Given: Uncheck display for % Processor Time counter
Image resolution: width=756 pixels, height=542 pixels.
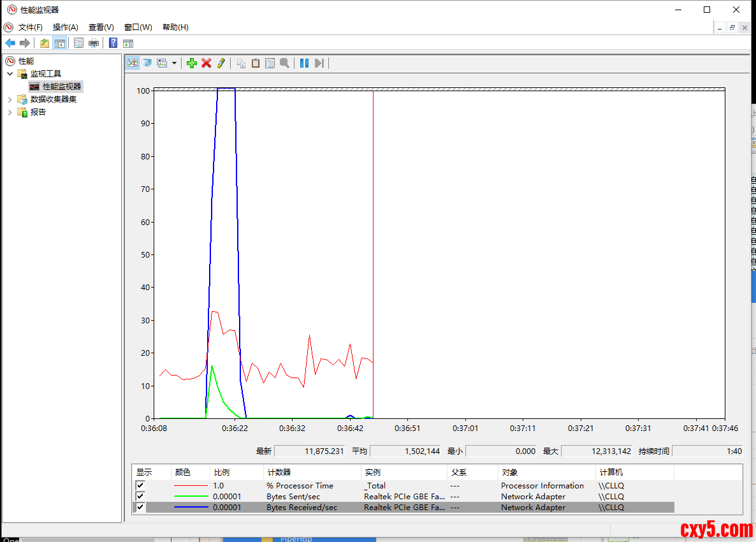Looking at the screenshot, I should point(140,486).
